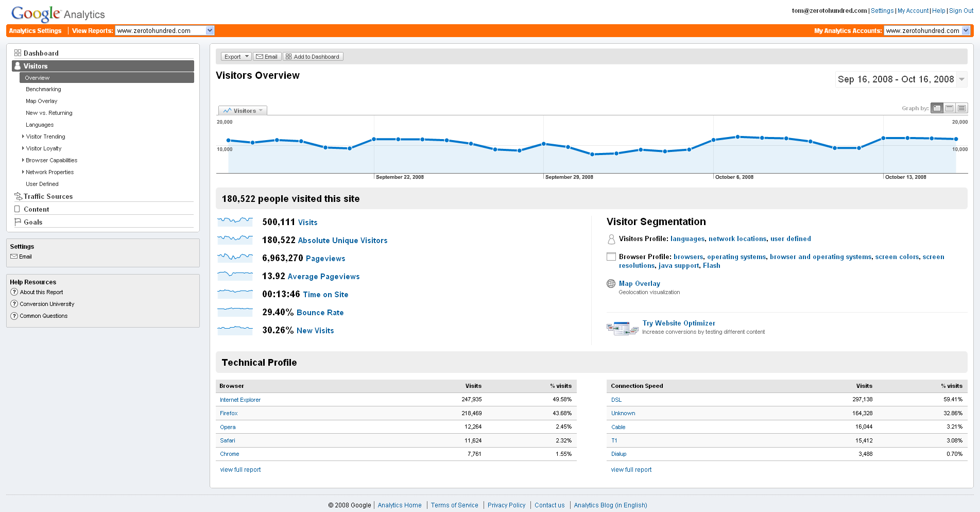Click Dialup connection speed link
Image resolution: width=980 pixels, height=512 pixels.
tap(618, 454)
